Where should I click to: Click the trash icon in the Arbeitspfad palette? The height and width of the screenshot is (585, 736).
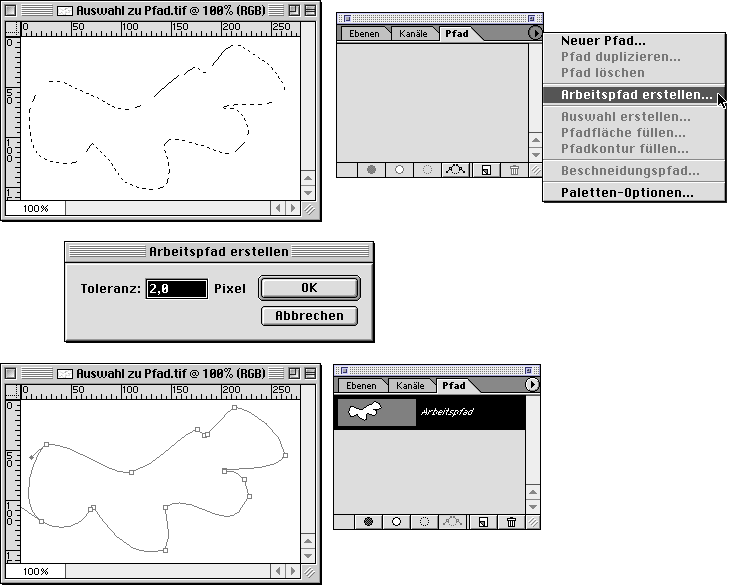[x=511, y=521]
